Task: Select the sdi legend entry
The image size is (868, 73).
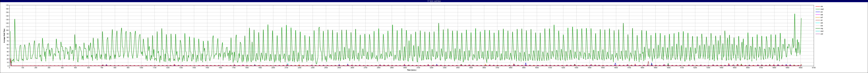Action: 819,20
